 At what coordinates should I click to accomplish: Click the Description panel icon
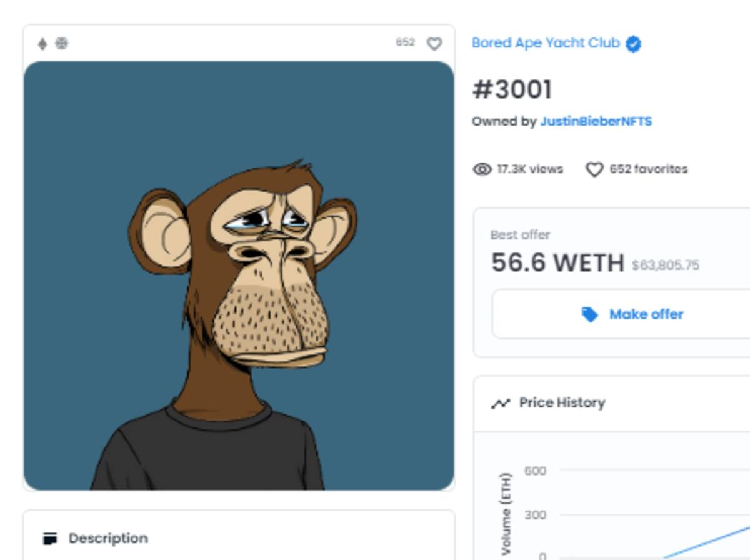[x=51, y=538]
